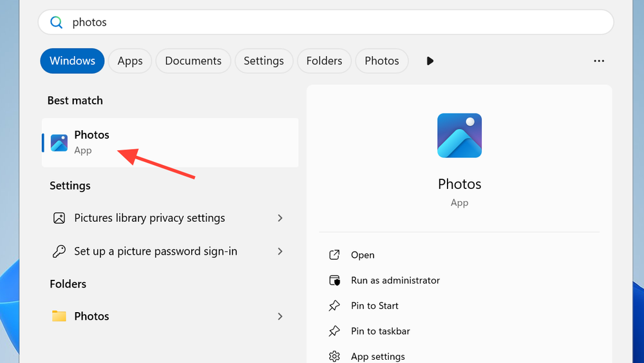Expand the picture password sign-in chevron
This screenshot has width=644, height=363.
pos(280,251)
